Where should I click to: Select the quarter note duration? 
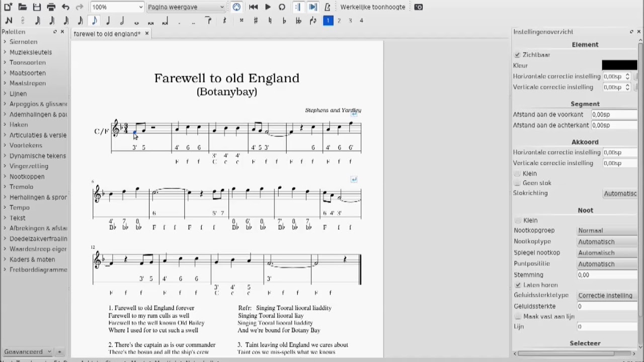tap(108, 21)
